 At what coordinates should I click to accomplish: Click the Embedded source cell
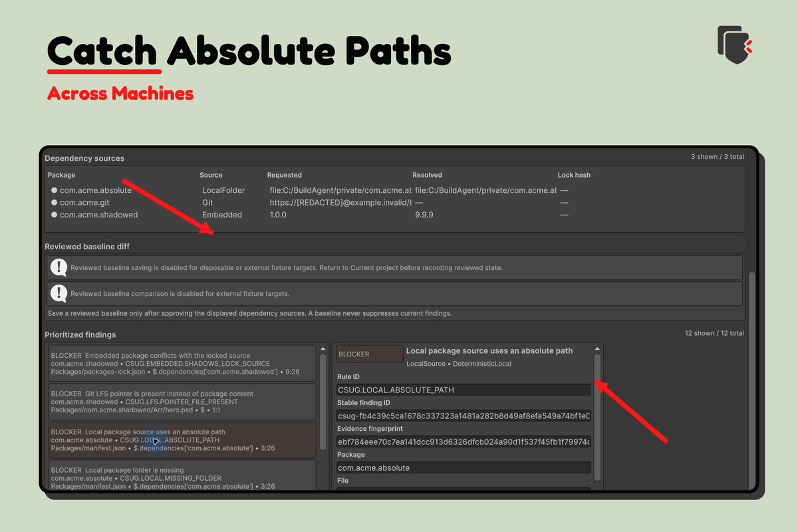tap(222, 215)
